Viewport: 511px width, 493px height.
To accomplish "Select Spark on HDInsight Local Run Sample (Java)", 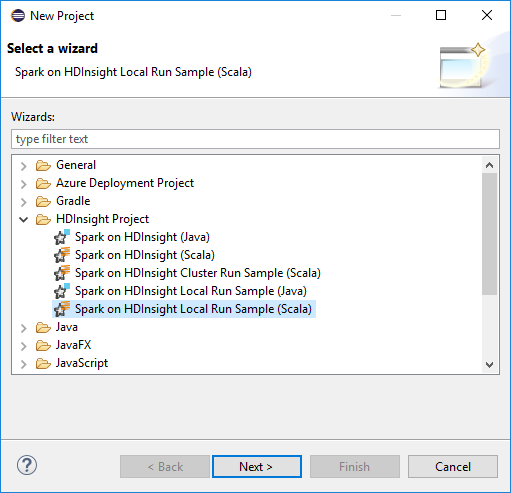I will click(191, 291).
